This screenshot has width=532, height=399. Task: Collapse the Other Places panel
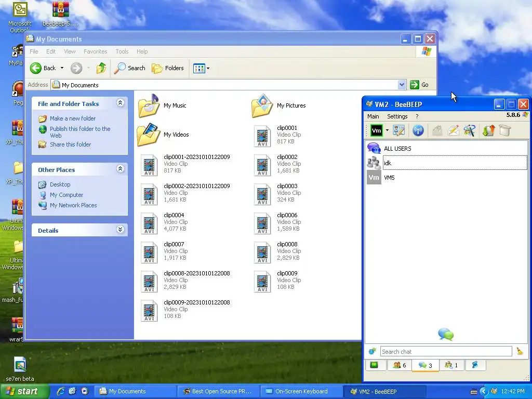pos(120,169)
